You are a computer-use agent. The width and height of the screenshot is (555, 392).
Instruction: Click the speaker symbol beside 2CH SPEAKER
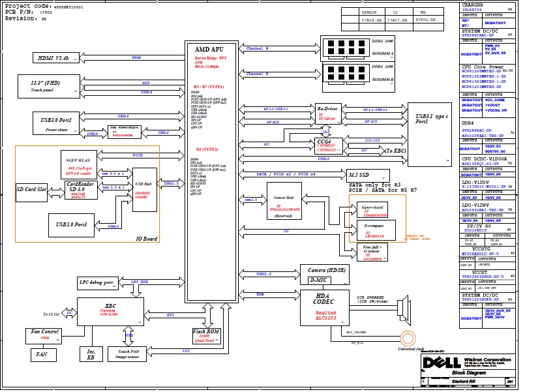[x=404, y=310]
